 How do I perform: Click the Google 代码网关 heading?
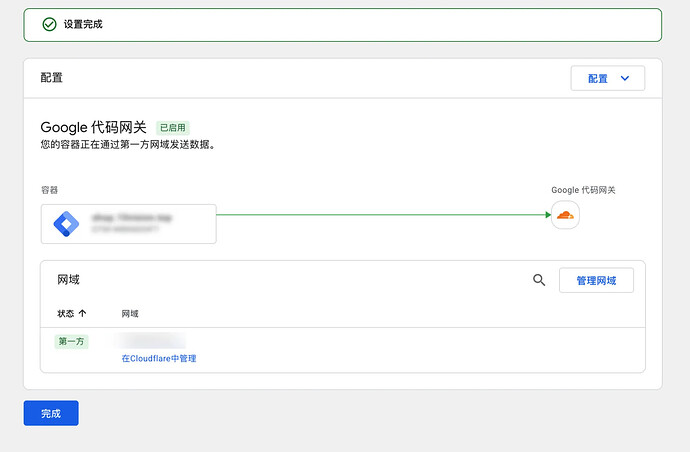tap(93, 128)
